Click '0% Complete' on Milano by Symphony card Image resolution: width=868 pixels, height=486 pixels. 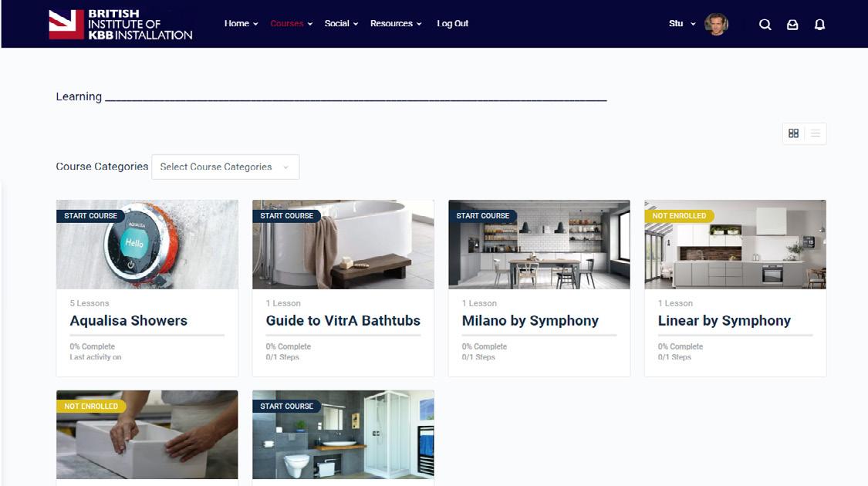point(485,346)
